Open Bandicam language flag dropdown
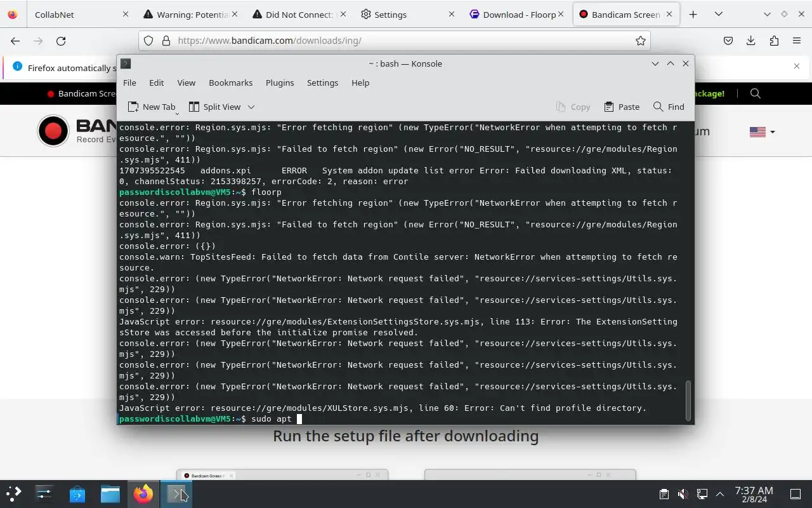812x508 pixels. pos(762,132)
